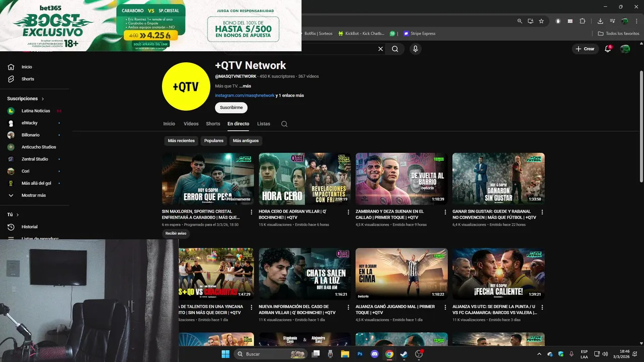Show hidden system tray icons
The width and height of the screenshot is (644, 362).
[539, 354]
